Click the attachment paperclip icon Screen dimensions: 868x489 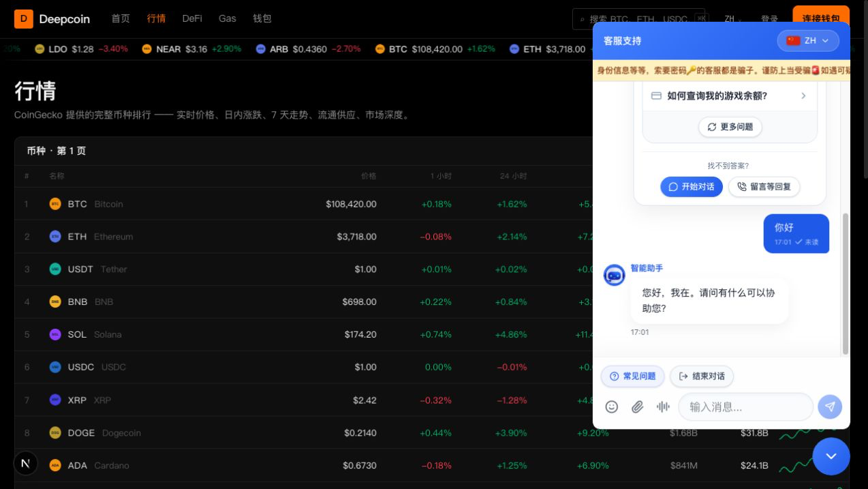tap(637, 406)
